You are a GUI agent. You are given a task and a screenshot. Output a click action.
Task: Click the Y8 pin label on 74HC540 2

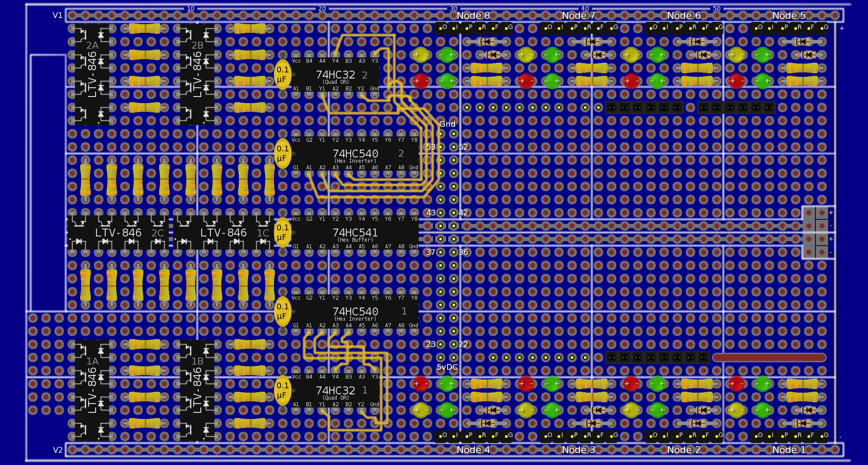coord(414,140)
